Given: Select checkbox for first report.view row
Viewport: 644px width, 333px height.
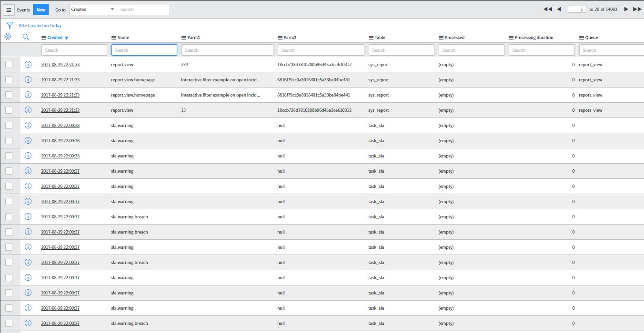Looking at the screenshot, I should click(x=9, y=65).
